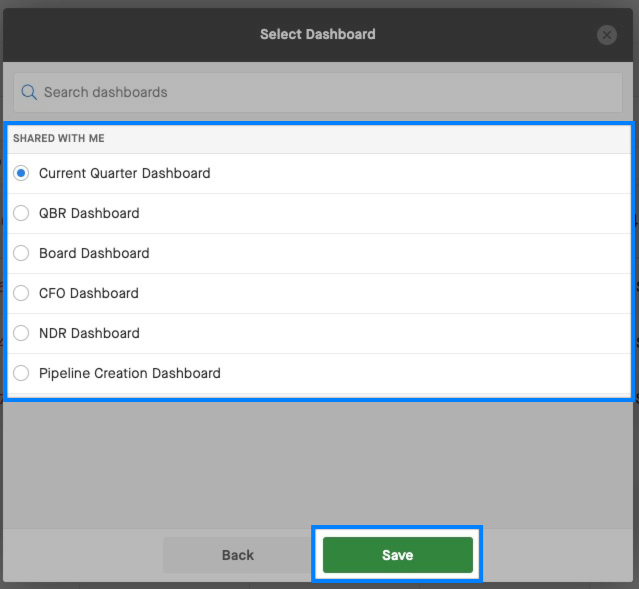Select NDR Dashboard radio option
Viewport: 639px width, 589px height.
(21, 333)
